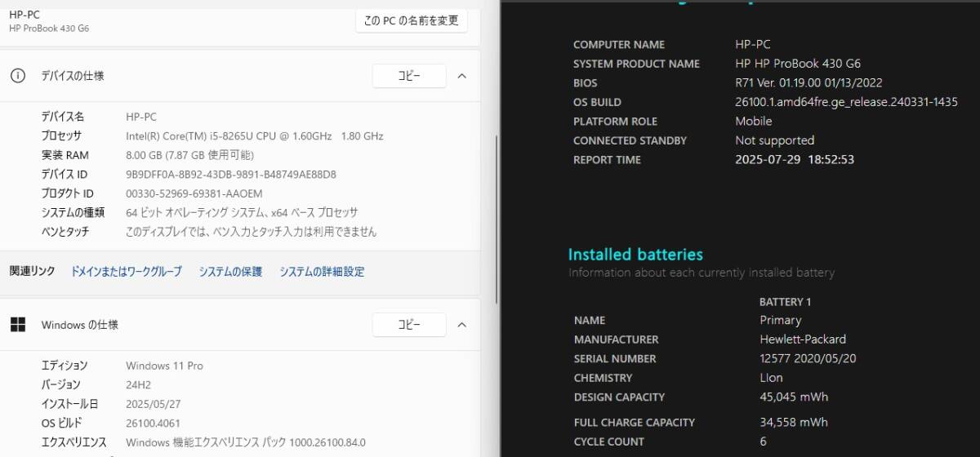Image resolution: width=980 pixels, height=457 pixels.
Task: Select the エディション value Windows 11 Pro
Action: [164, 366]
